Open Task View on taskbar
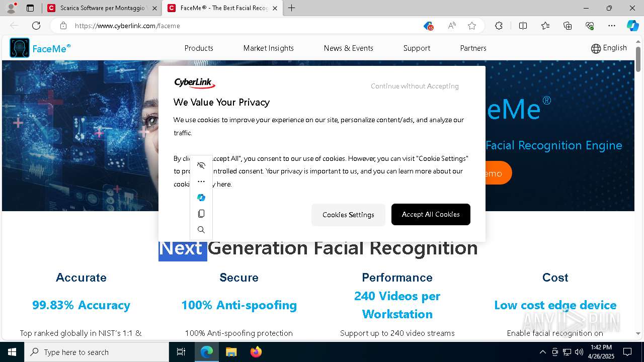This screenshot has width=644, height=362. coord(181,352)
